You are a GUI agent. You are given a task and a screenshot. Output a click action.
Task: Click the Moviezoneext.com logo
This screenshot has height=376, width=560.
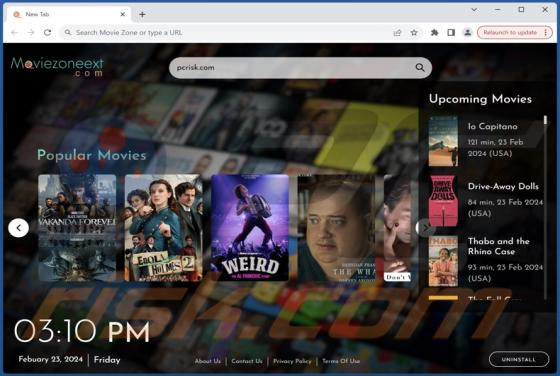pyautogui.click(x=57, y=67)
